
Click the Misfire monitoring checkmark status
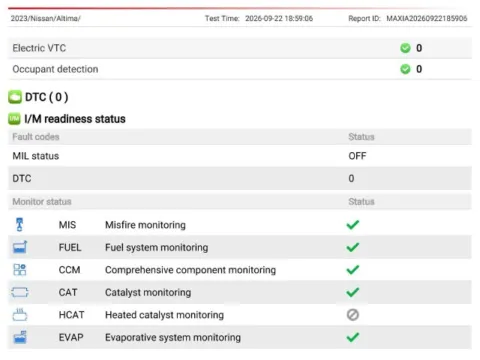[353, 225]
